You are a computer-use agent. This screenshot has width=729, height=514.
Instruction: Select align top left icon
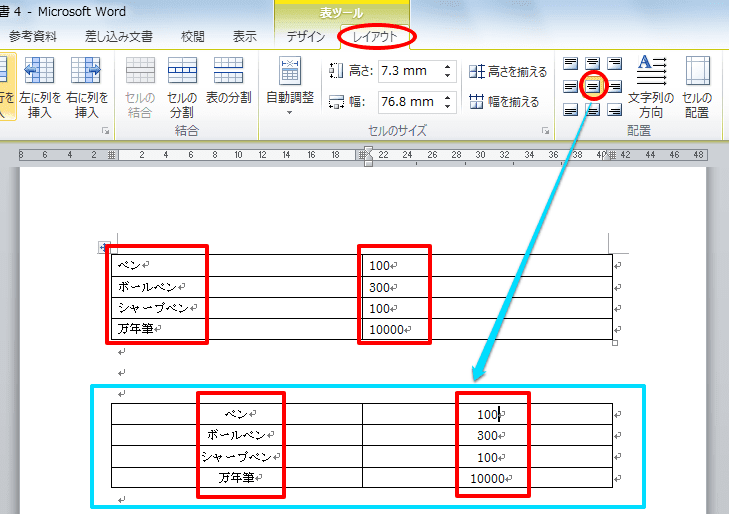[x=570, y=63]
